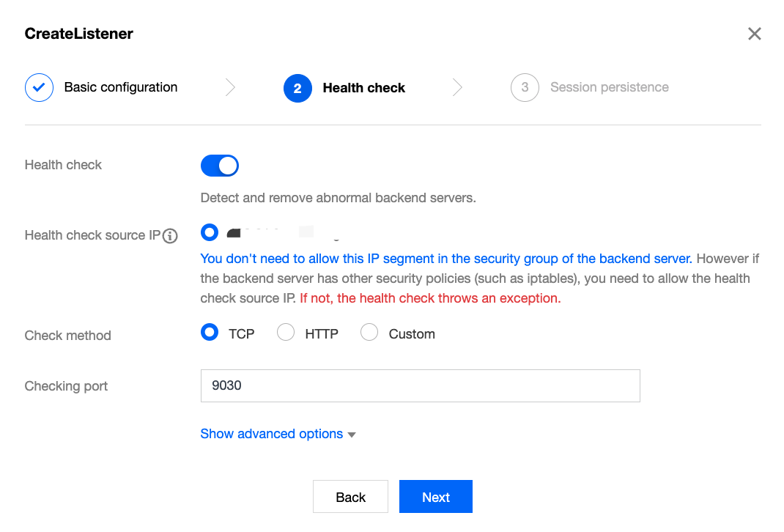Focus the Checking port input field
The width and height of the screenshot is (784, 532).
point(420,385)
